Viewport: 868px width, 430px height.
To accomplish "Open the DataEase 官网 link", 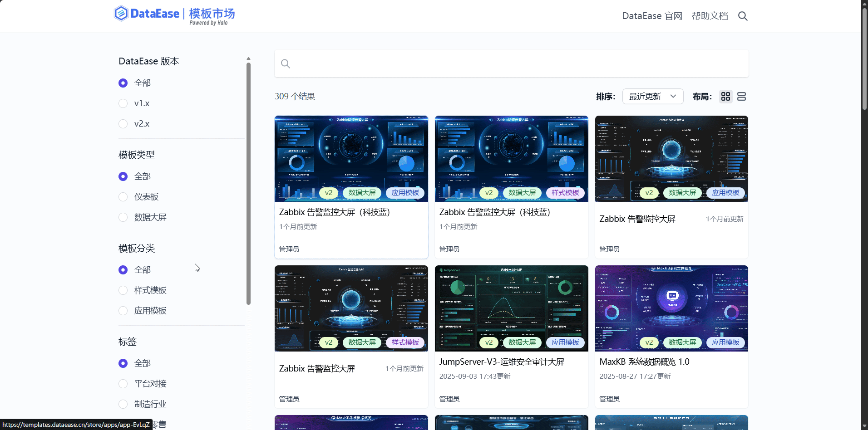I will coord(652,16).
